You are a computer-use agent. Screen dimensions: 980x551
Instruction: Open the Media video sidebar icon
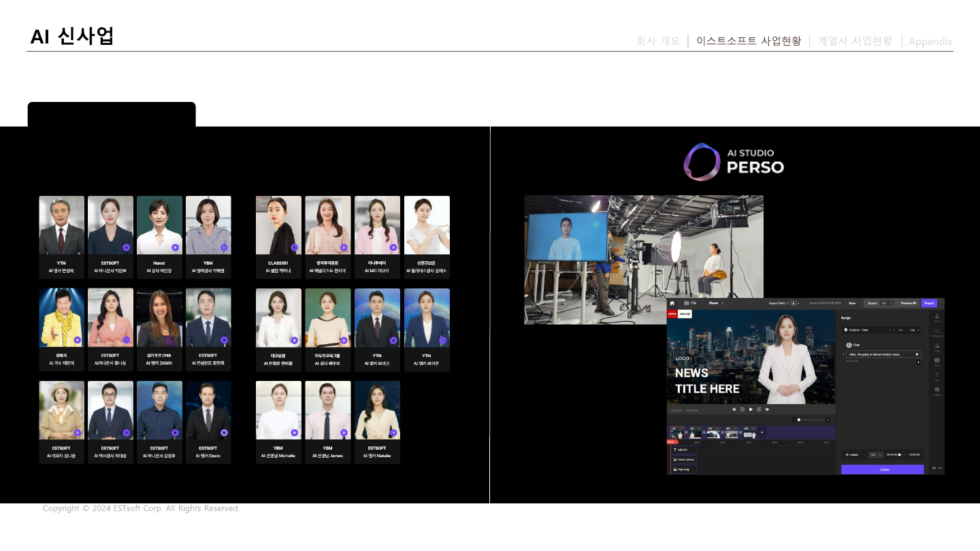(937, 361)
